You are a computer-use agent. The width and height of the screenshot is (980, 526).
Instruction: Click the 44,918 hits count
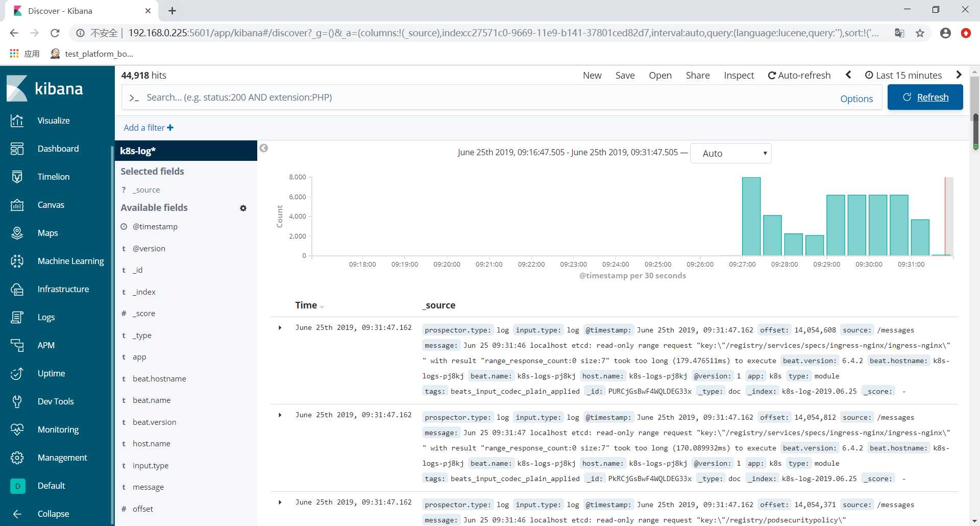[x=143, y=75]
